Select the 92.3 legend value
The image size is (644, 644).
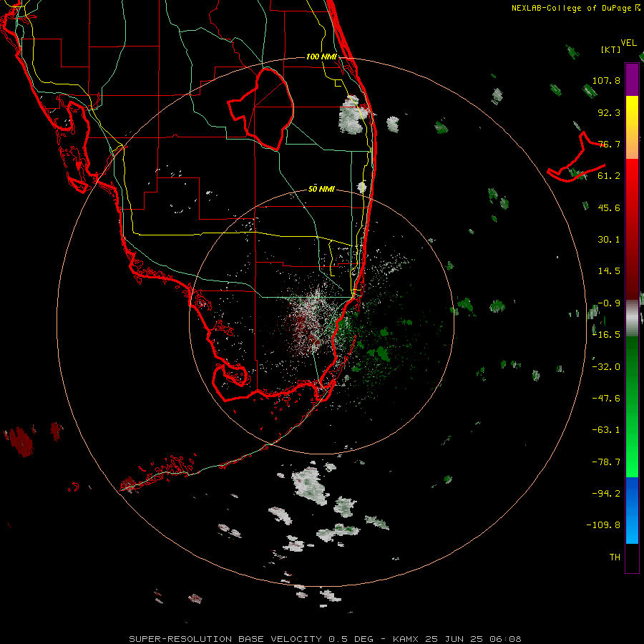click(x=609, y=112)
